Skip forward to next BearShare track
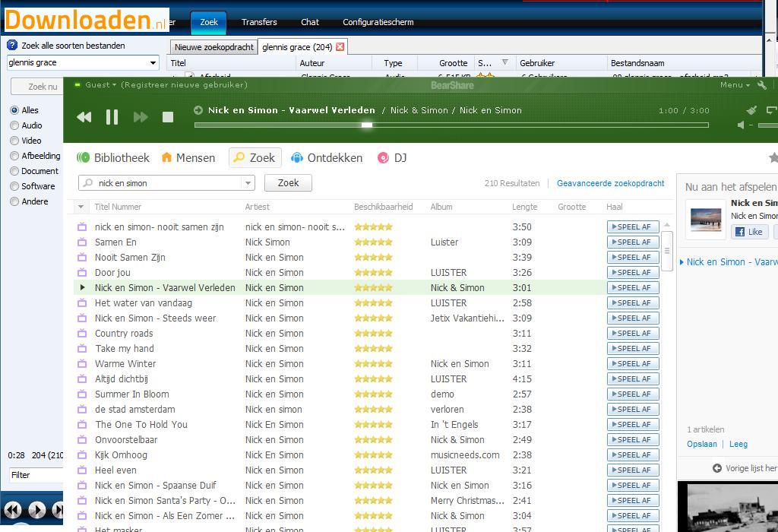Image resolution: width=778 pixels, height=532 pixels. tap(141, 117)
